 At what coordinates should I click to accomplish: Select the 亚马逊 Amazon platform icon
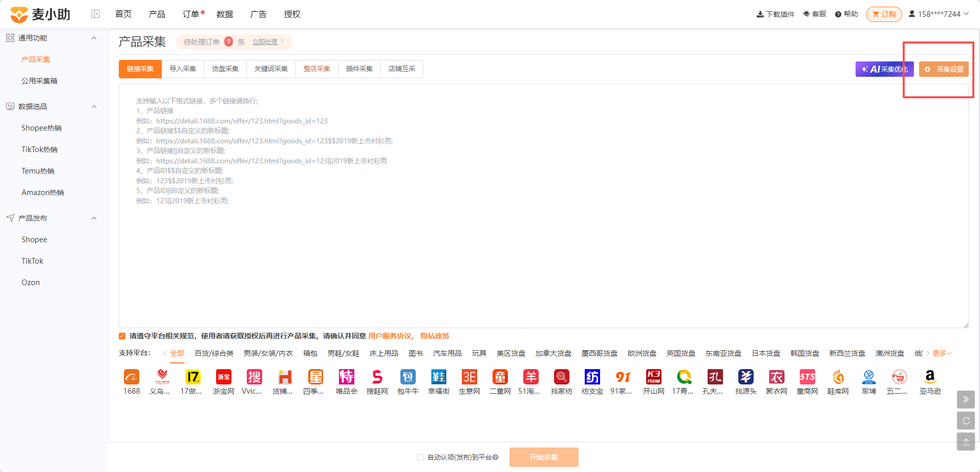tap(930, 377)
